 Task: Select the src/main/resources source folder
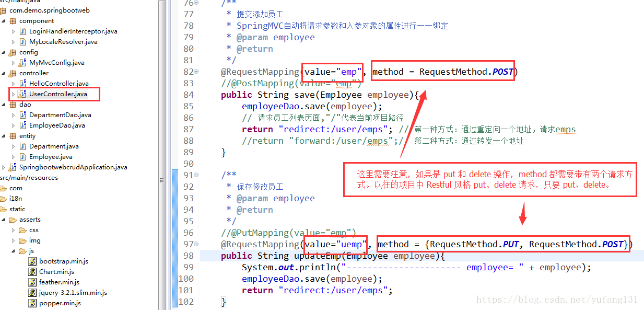(x=29, y=178)
